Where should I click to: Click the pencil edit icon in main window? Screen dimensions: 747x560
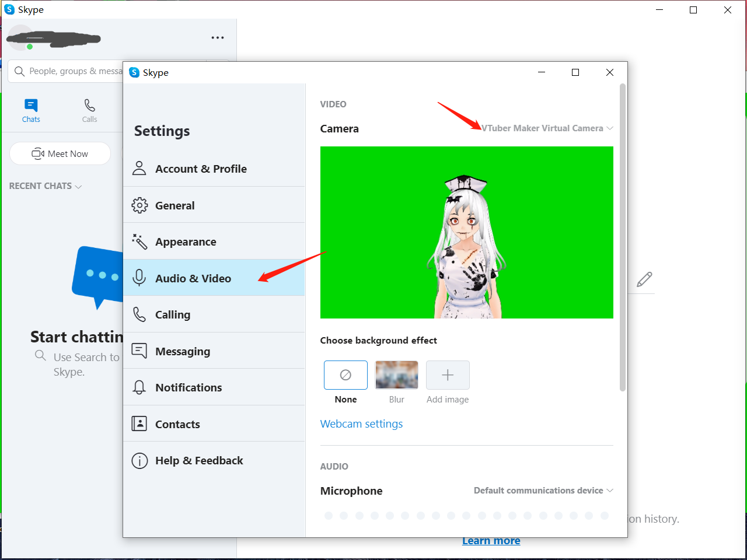pos(644,279)
